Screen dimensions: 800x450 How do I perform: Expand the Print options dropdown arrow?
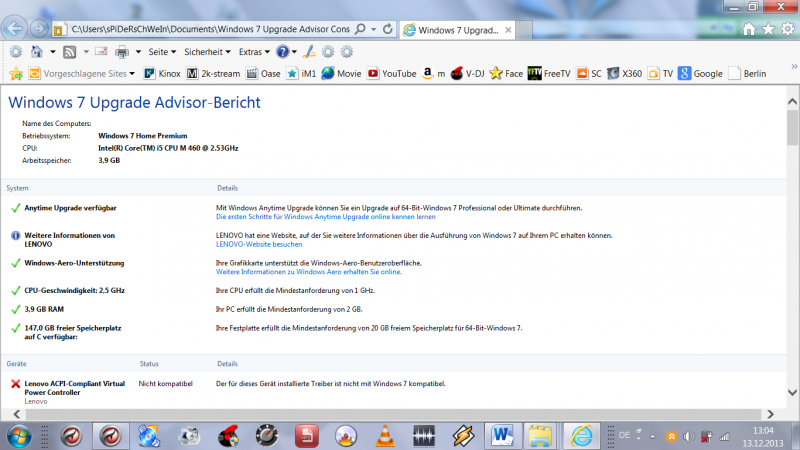point(138,52)
